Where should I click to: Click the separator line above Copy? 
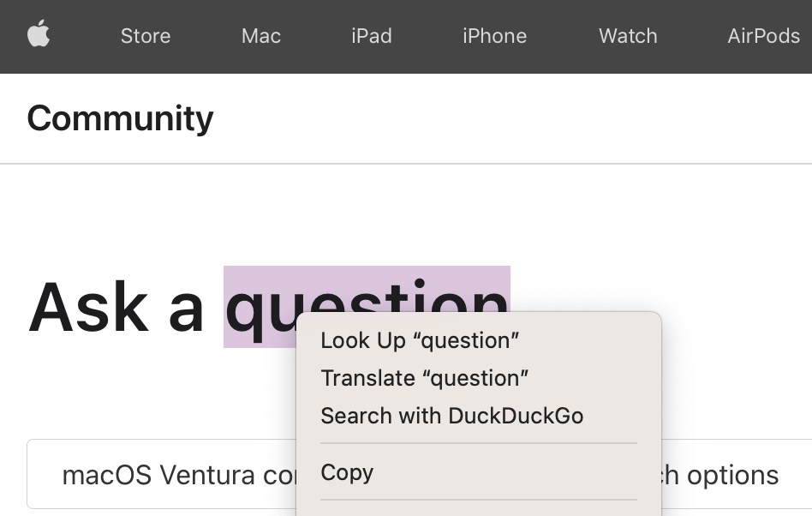478,443
